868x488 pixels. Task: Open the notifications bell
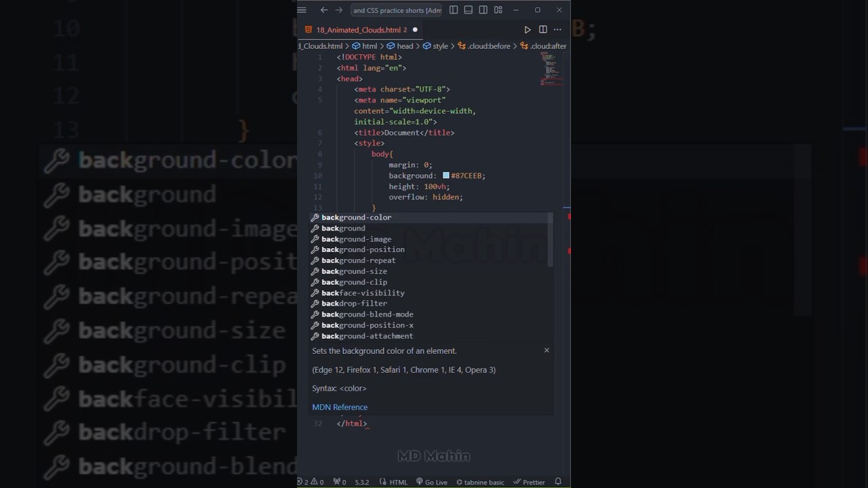click(558, 482)
